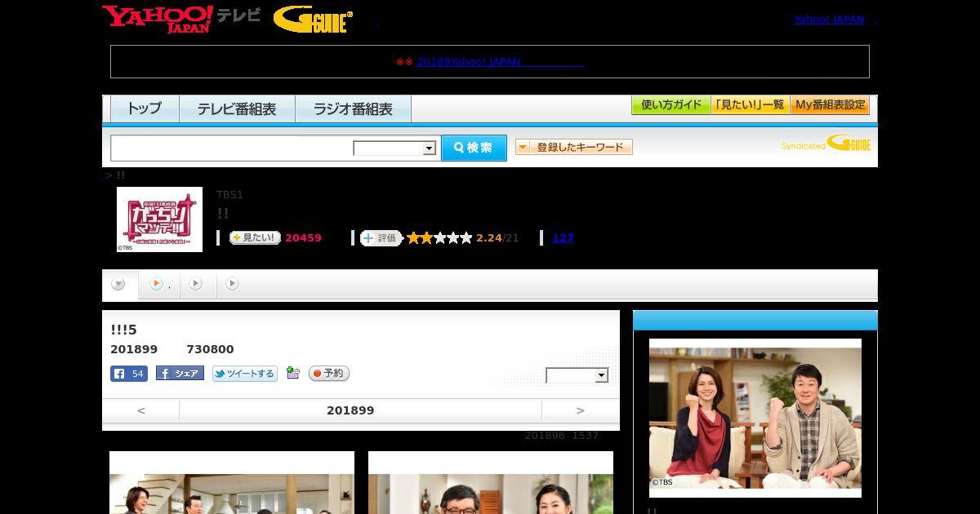Viewport: 980px width, 514px height.
Task: Select the 2.24 rating score
Action: [488, 237]
